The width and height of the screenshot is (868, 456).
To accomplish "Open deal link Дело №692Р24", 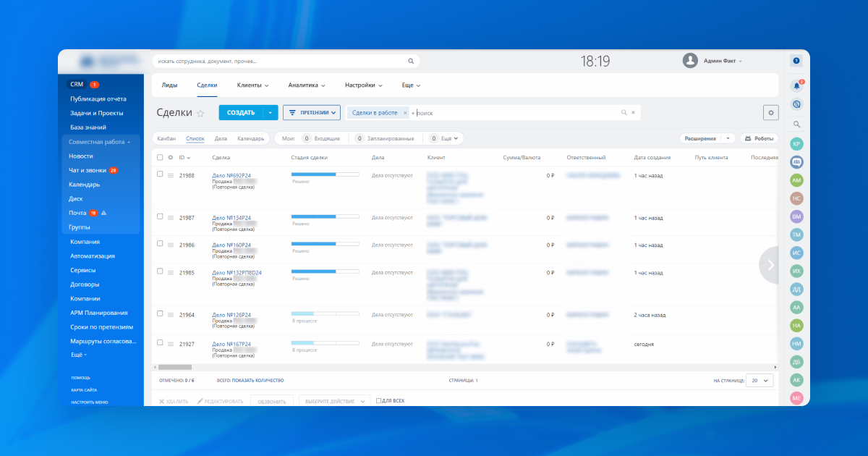I will point(231,176).
